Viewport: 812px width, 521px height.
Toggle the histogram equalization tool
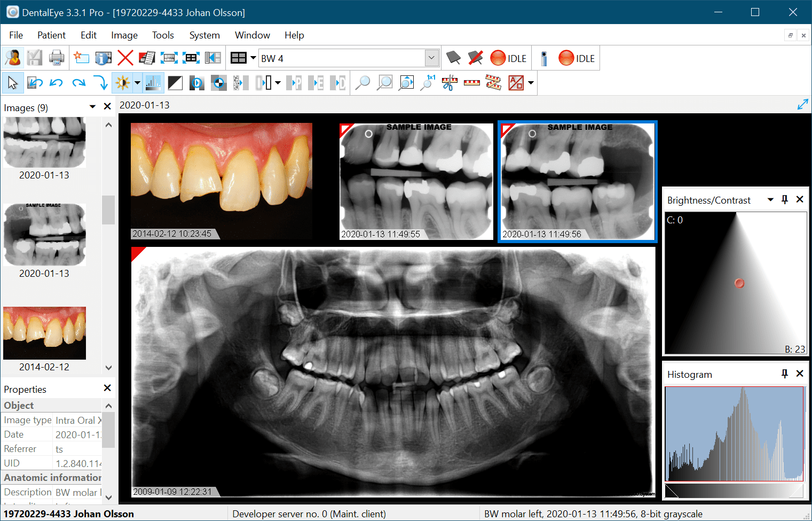pos(154,83)
